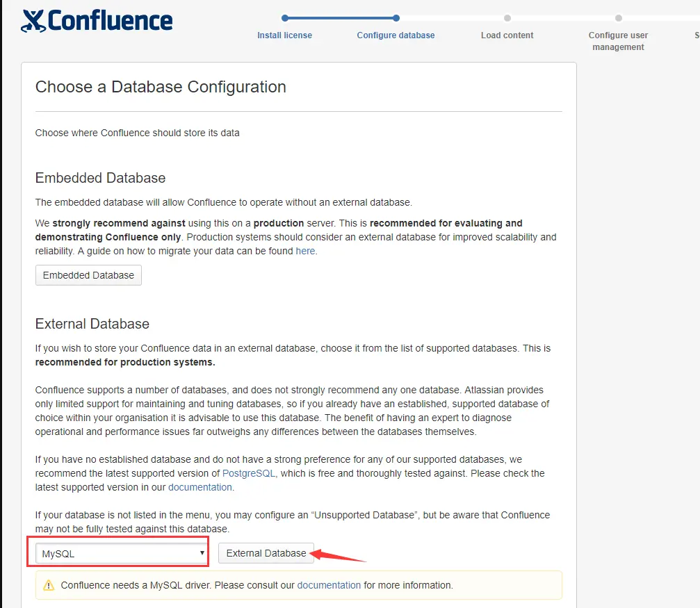
Task: Click the Install license progress dot
Action: pyautogui.click(x=285, y=18)
